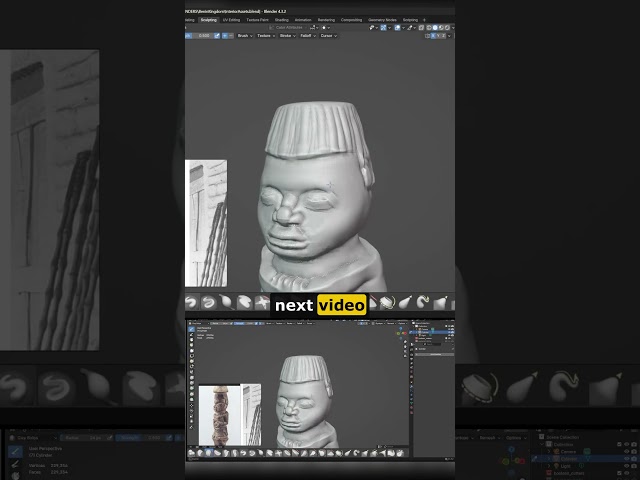Select the Annotate tool at the toolbar's end
This screenshot has width=640, height=480.
191,427
